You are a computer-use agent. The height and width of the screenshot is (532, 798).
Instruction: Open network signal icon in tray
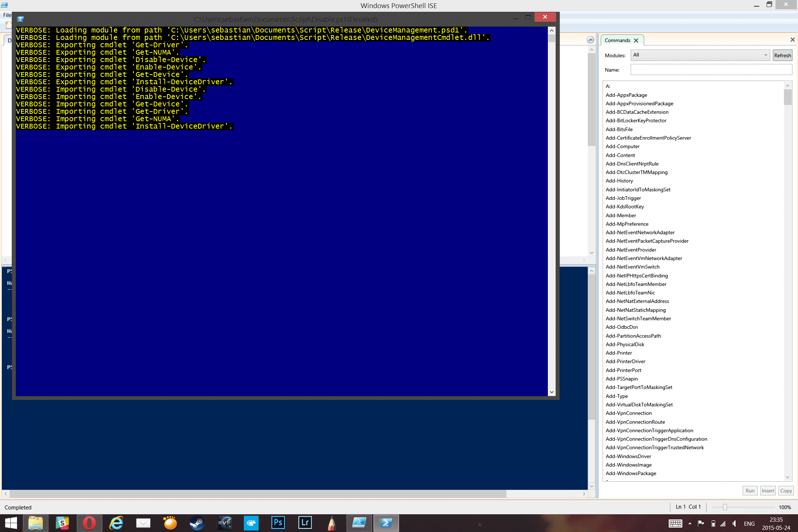coord(723,524)
